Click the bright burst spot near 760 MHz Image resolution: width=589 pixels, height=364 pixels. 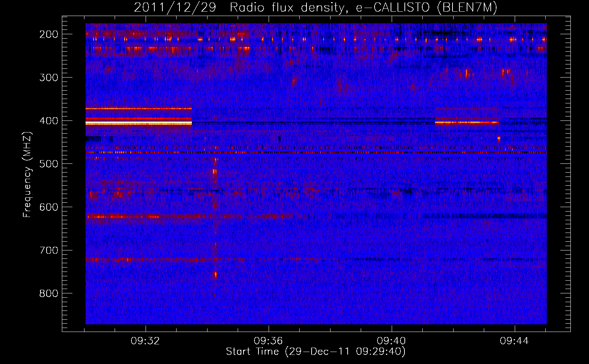[x=215, y=275]
